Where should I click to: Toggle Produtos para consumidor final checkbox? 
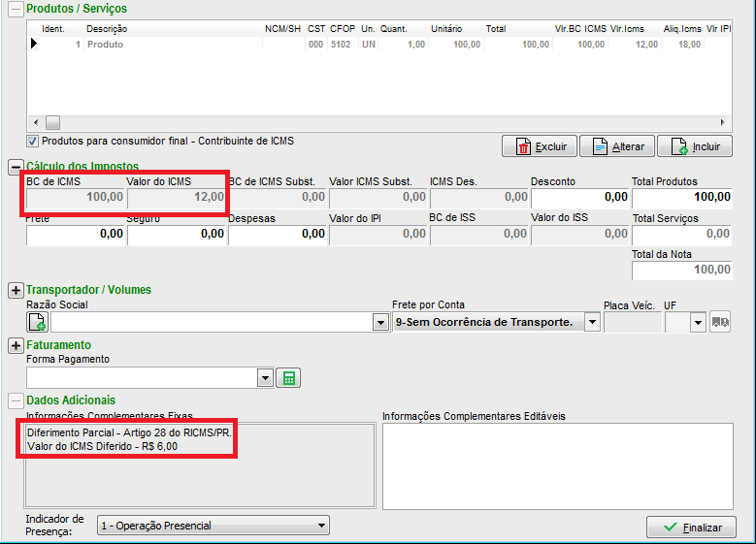coord(32,142)
